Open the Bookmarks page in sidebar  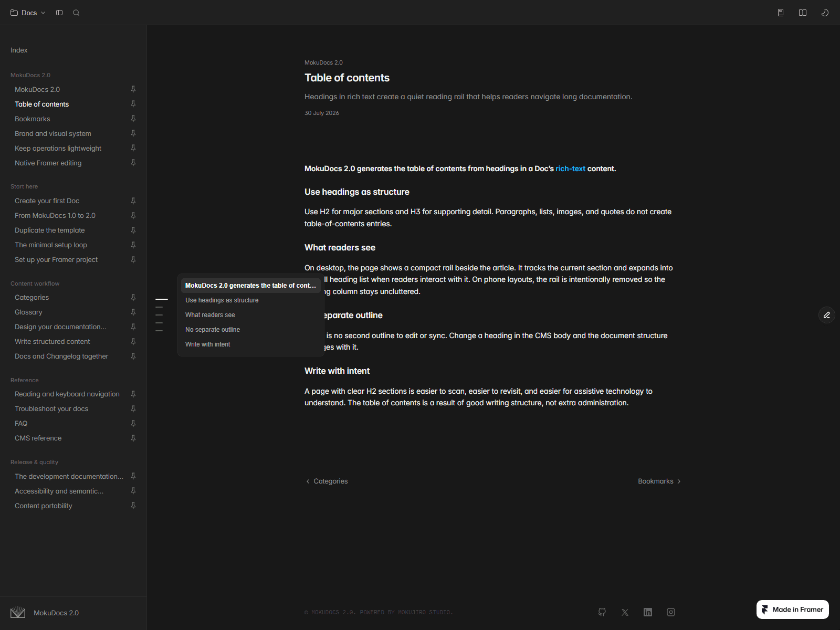33,119
